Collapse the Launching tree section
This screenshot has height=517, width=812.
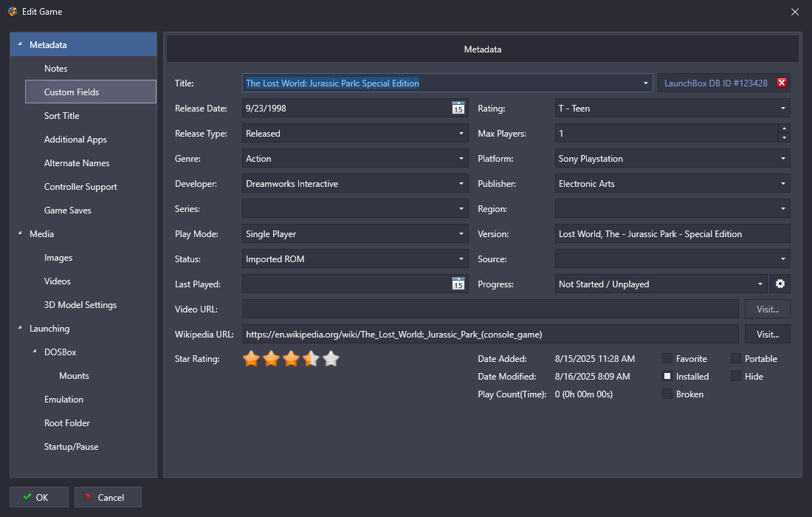click(x=20, y=328)
